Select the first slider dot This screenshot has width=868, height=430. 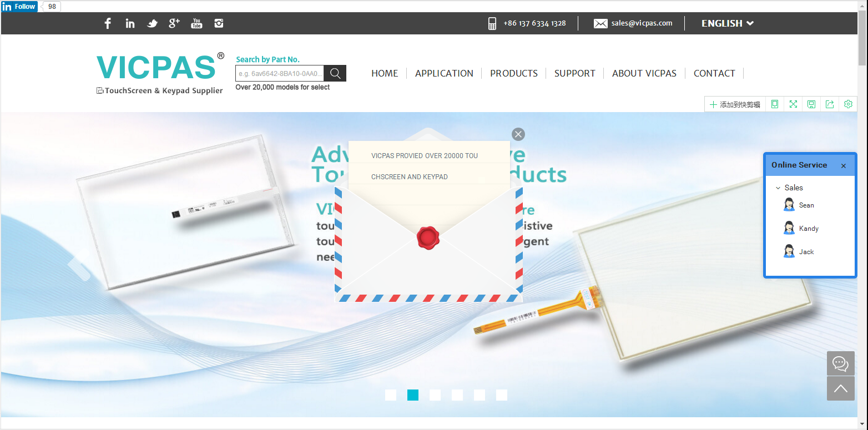coord(391,395)
